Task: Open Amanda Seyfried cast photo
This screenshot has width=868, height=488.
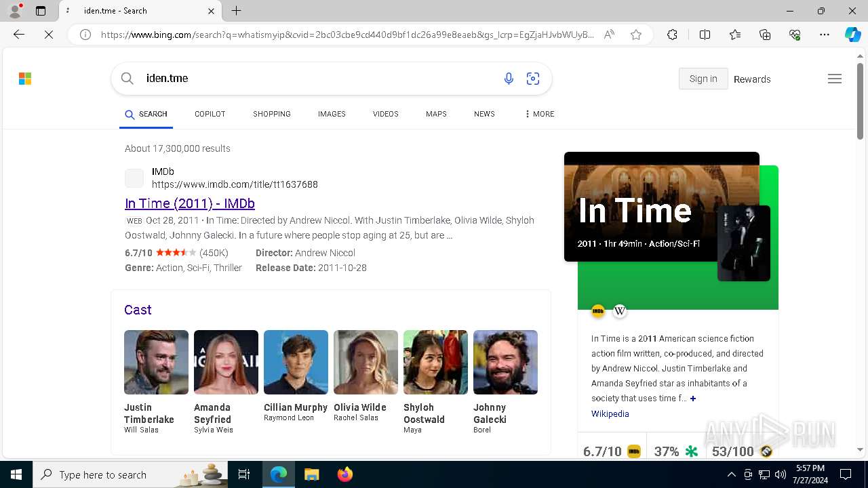Action: [x=226, y=362]
